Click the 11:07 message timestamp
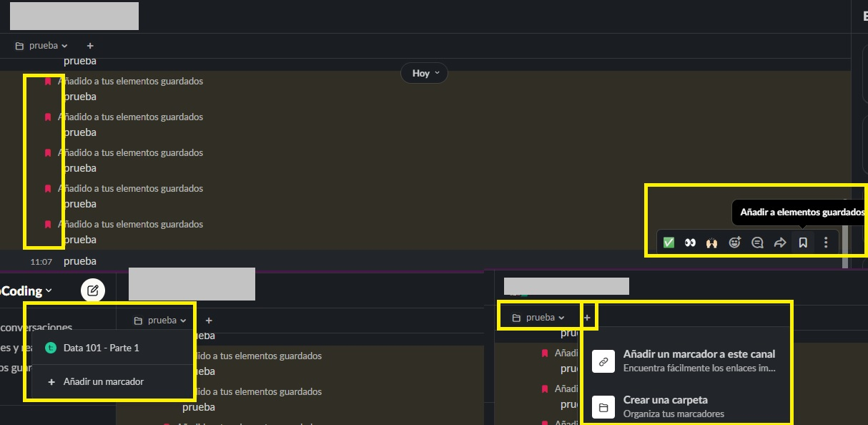This screenshot has height=425, width=868. (x=41, y=261)
